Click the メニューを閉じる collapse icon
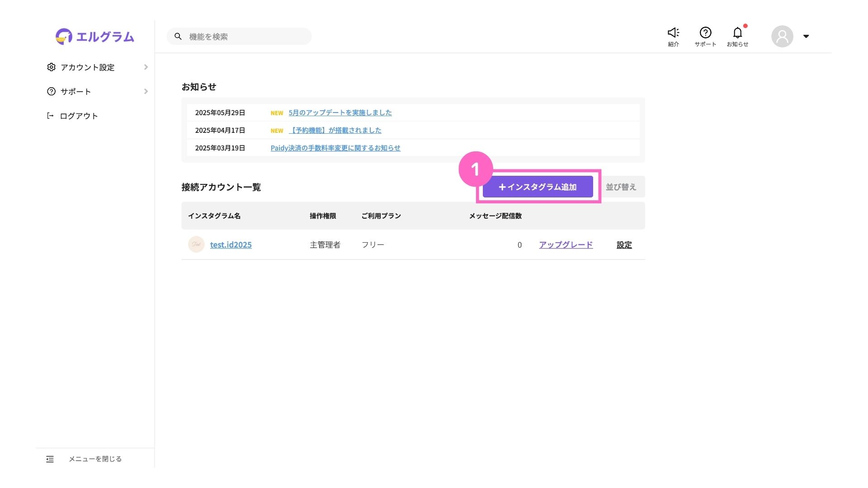 click(50, 459)
